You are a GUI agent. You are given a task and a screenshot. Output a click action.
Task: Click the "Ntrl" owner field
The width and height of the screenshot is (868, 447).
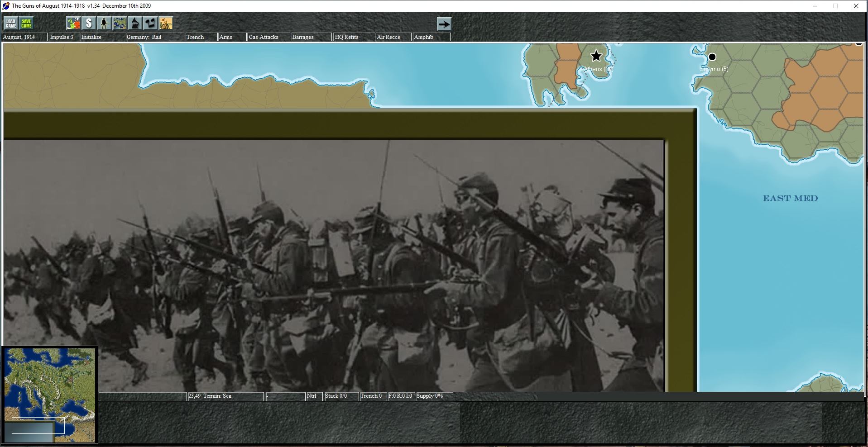(x=314, y=396)
